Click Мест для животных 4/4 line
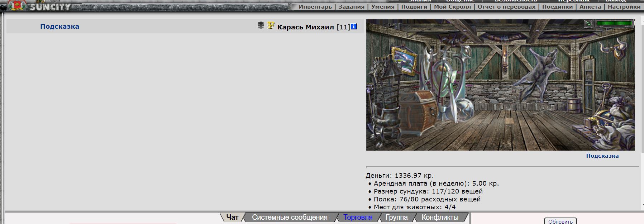Screen dimensions: 644x224 pos(415,207)
